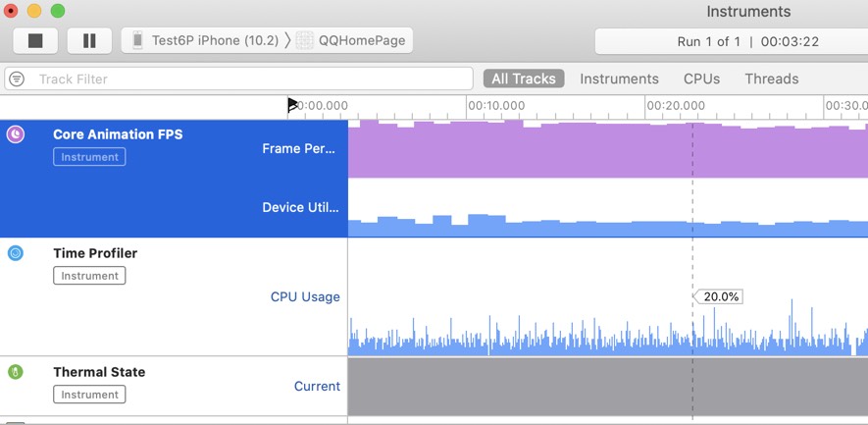This screenshot has width=868, height=425.
Task: Click the iPhone device icon
Action: 138,40
